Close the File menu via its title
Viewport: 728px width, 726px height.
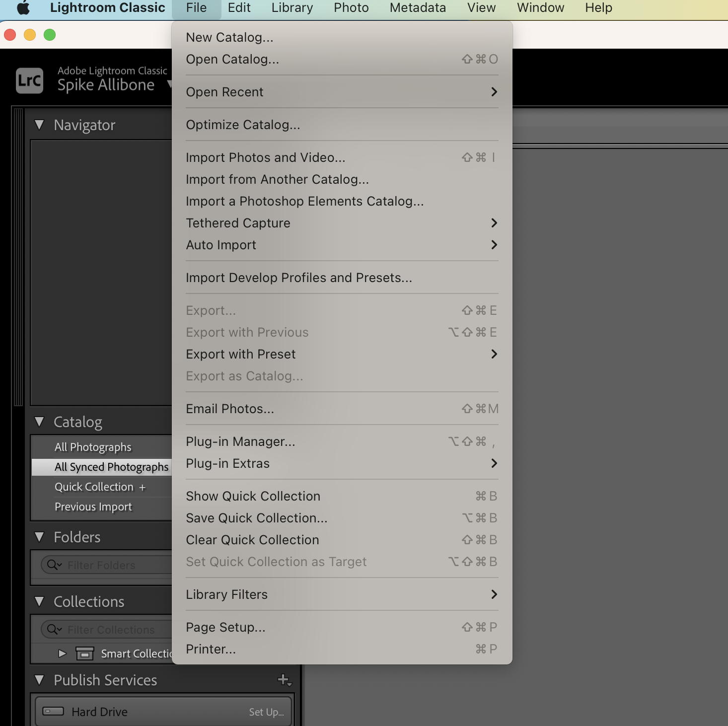tap(196, 8)
